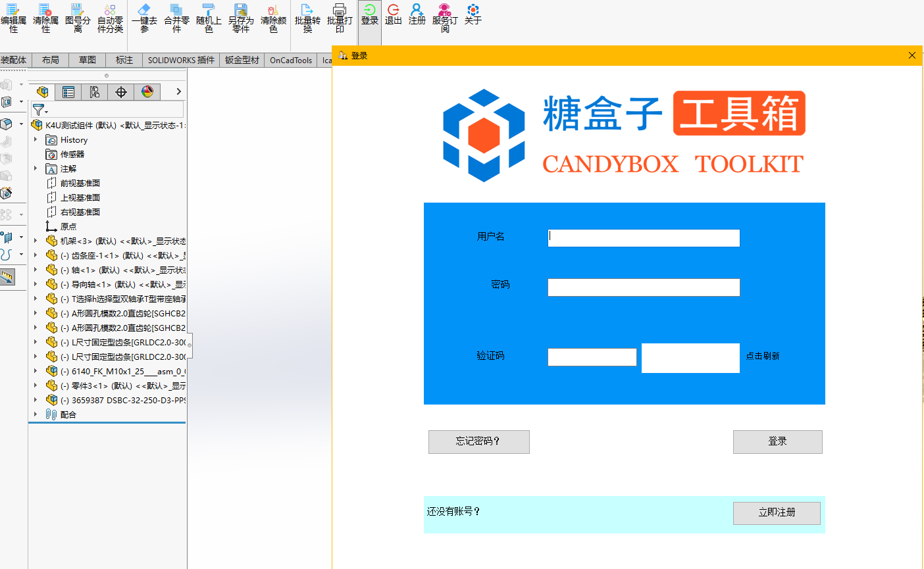The image size is (924, 569).
Task: Switch to the DimXpertManager crosshair tab
Action: pyautogui.click(x=121, y=92)
